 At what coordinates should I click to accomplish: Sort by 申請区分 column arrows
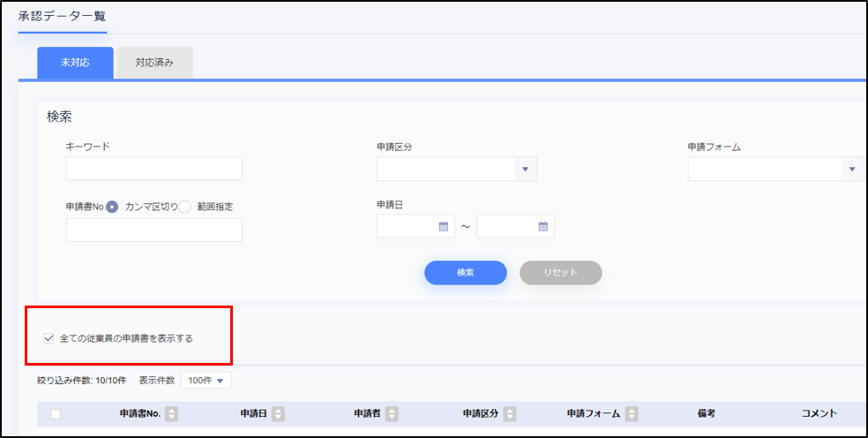pos(509,413)
